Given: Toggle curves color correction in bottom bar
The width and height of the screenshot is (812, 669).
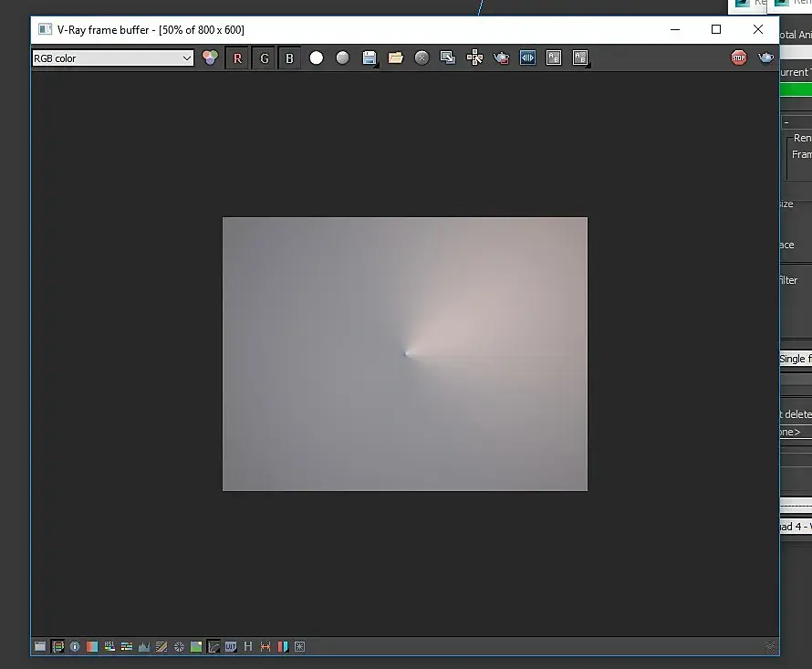Looking at the screenshot, I should pyautogui.click(x=213, y=646).
